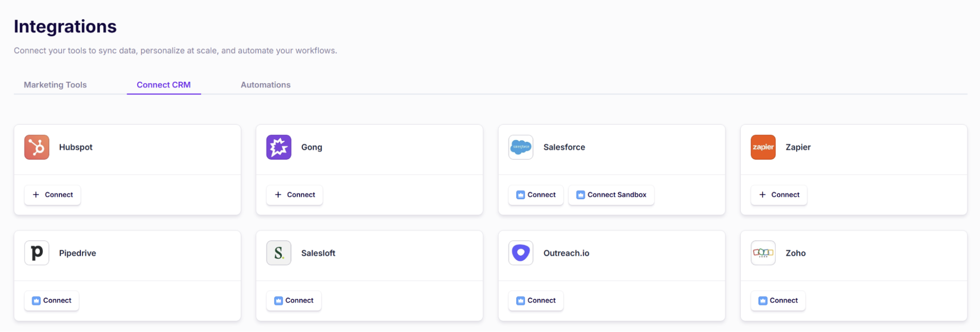
Task: Connect the Zoho integration
Action: [778, 301]
